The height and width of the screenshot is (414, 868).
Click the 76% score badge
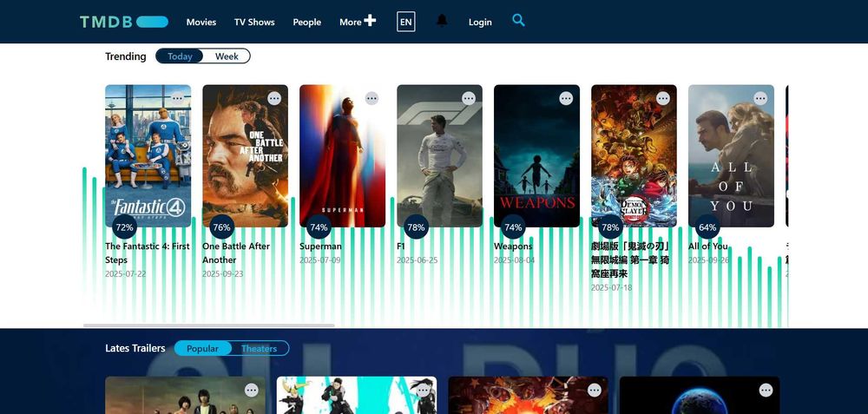tap(221, 227)
